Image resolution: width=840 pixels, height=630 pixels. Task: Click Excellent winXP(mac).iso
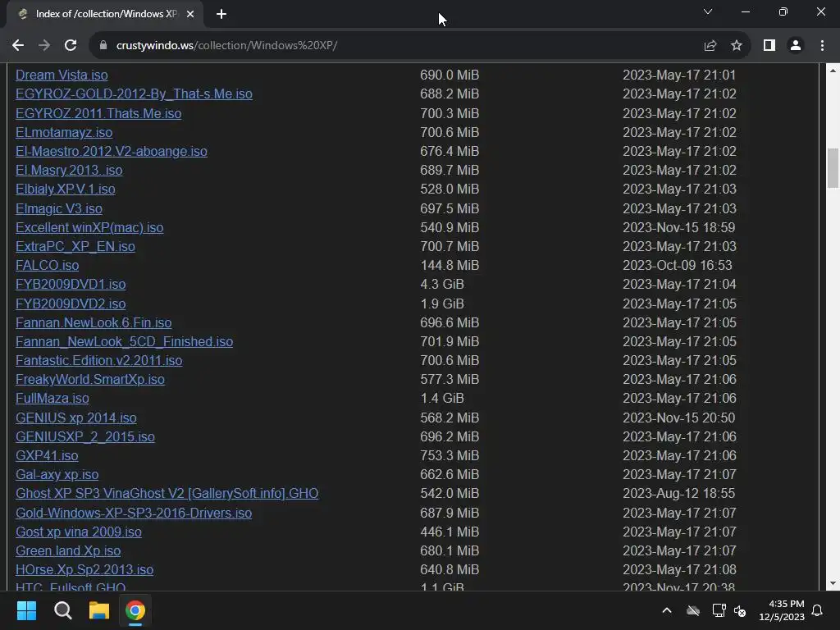tap(89, 228)
